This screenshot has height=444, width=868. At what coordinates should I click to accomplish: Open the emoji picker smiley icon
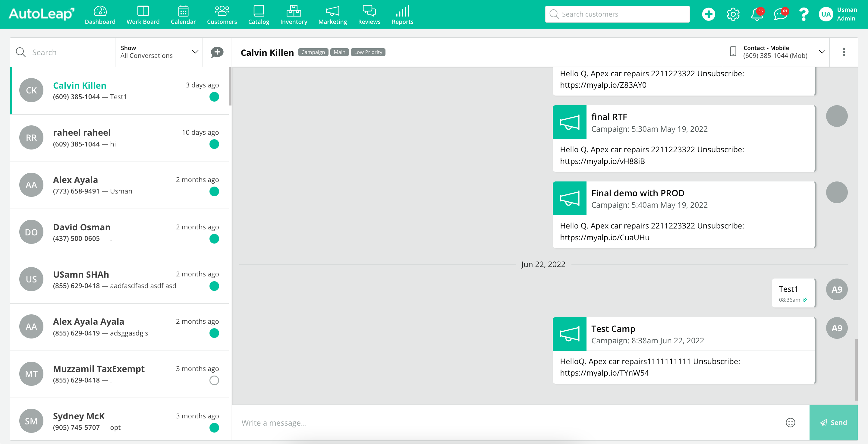pyautogui.click(x=790, y=422)
